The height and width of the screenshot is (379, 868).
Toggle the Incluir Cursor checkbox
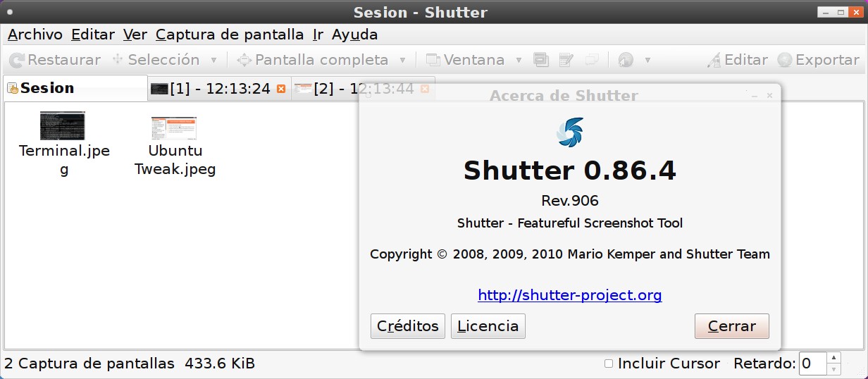609,364
